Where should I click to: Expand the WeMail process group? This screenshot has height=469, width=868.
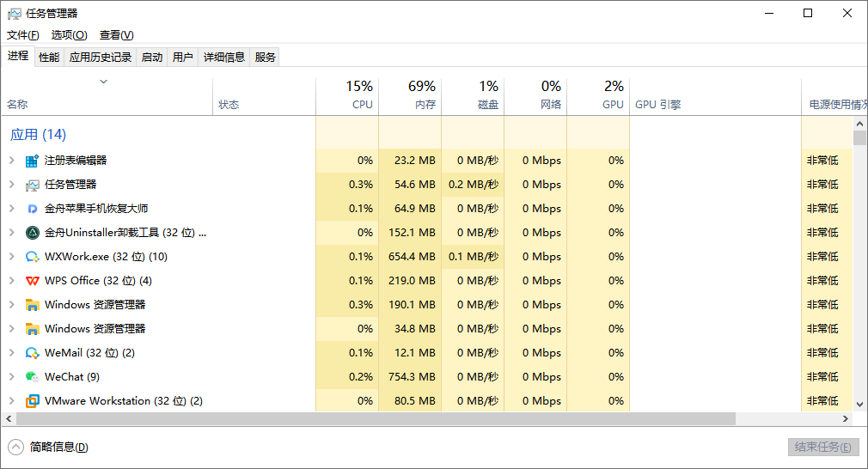tap(12, 353)
